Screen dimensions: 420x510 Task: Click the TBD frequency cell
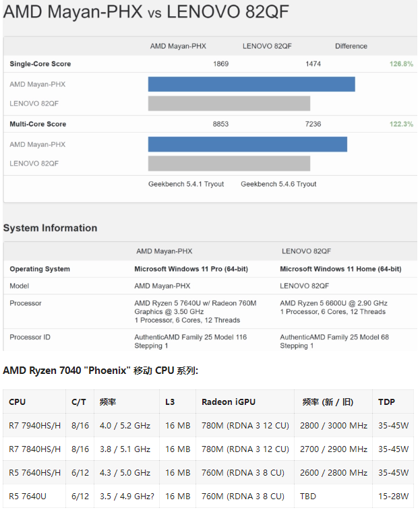(310, 496)
